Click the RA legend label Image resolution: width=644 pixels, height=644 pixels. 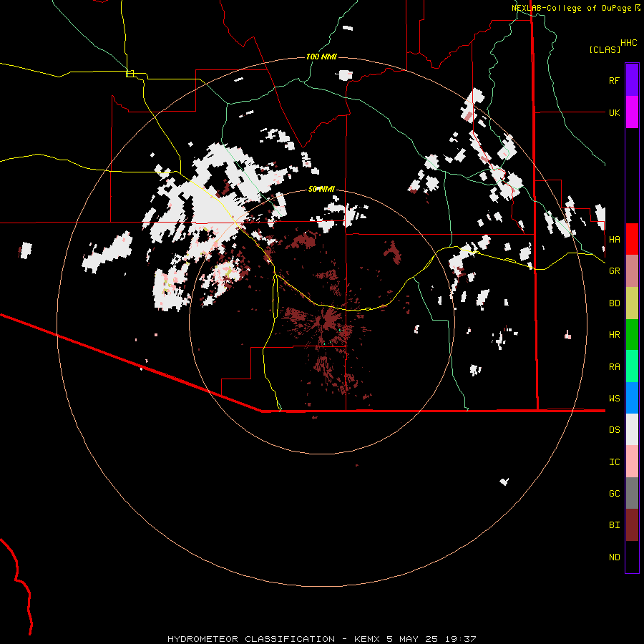point(614,367)
